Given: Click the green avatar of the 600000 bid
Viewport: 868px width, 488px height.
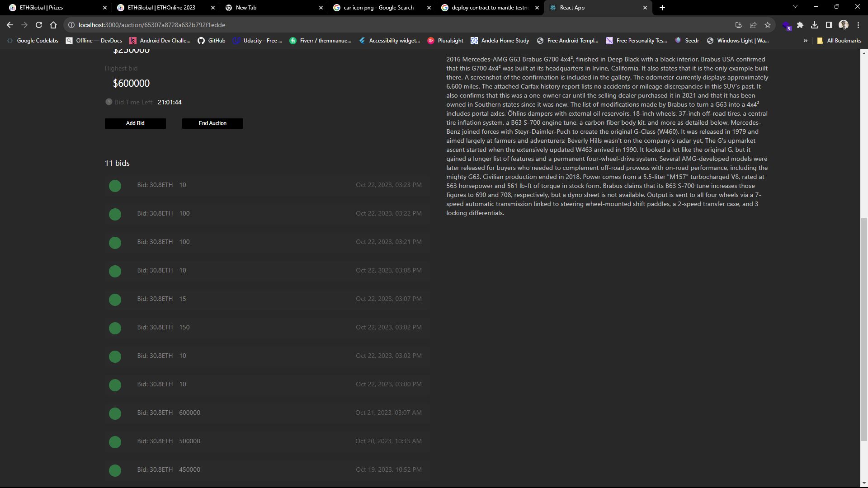Looking at the screenshot, I should (115, 413).
